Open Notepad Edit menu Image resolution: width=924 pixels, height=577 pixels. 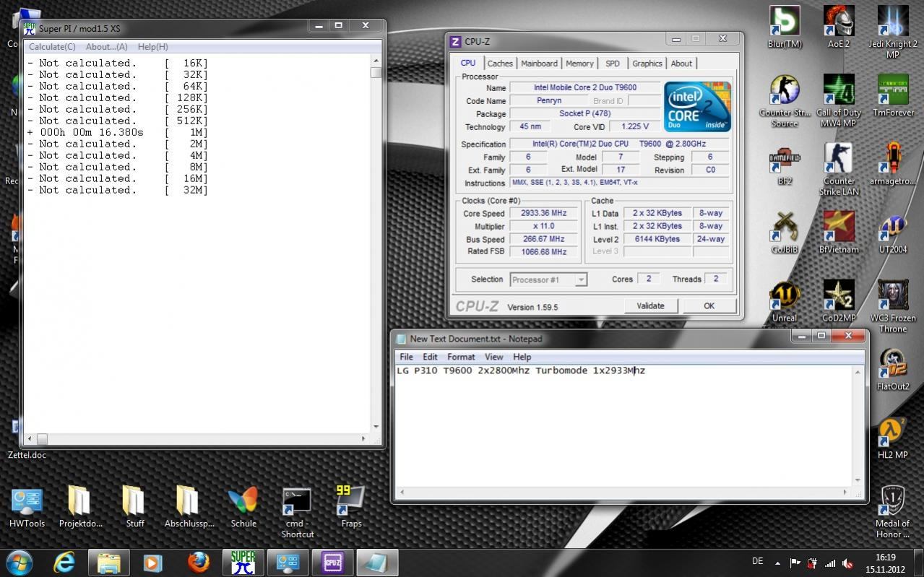(430, 357)
